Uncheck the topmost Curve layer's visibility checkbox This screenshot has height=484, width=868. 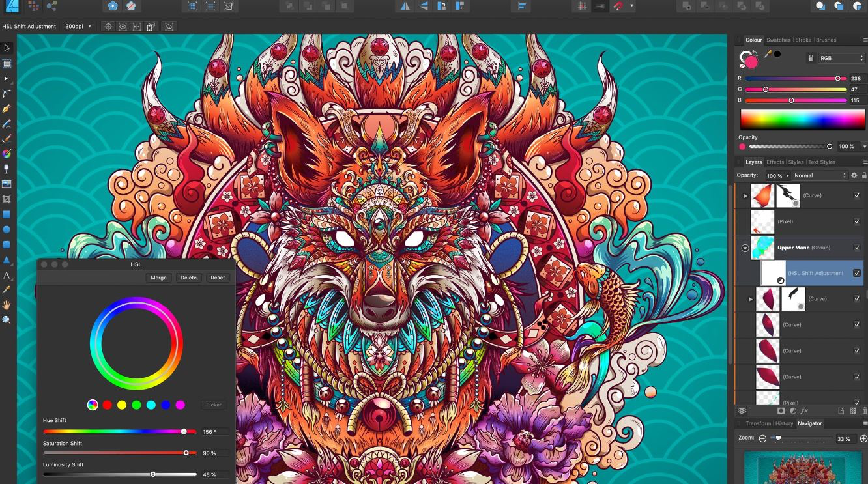pyautogui.click(x=856, y=195)
